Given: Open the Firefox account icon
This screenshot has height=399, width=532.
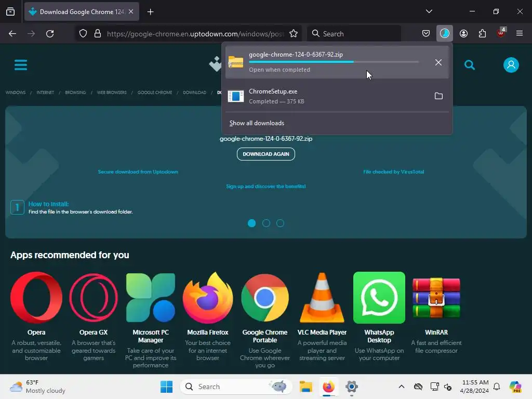Looking at the screenshot, I should point(463,34).
